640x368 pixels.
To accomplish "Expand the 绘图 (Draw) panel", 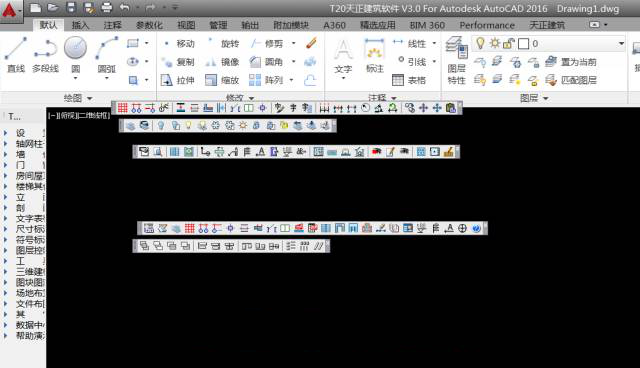I will tap(78, 98).
